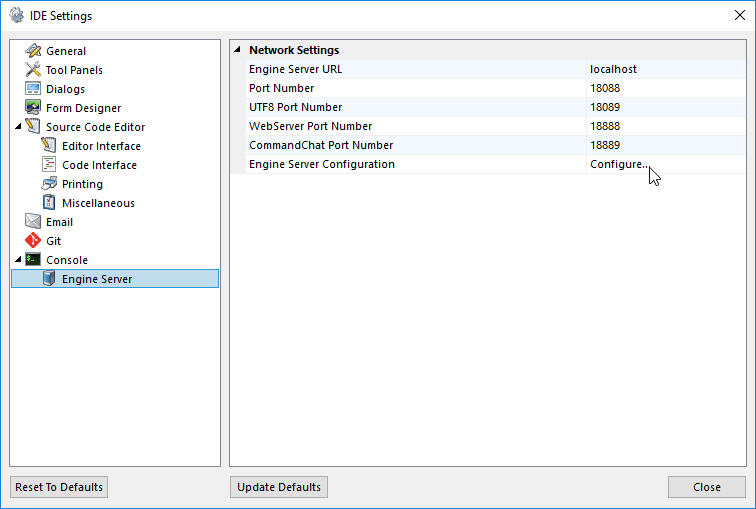The width and height of the screenshot is (756, 509).
Task: Click the Miscellaneous clipboard icon
Action: (49, 203)
